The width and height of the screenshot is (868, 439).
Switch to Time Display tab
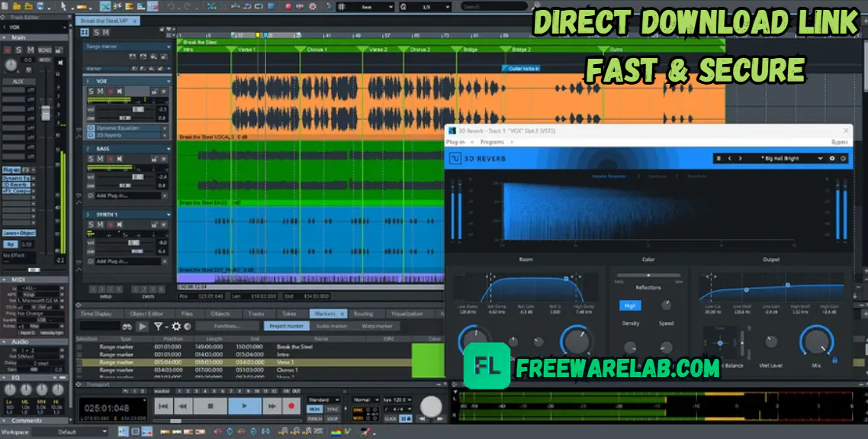[x=96, y=314]
